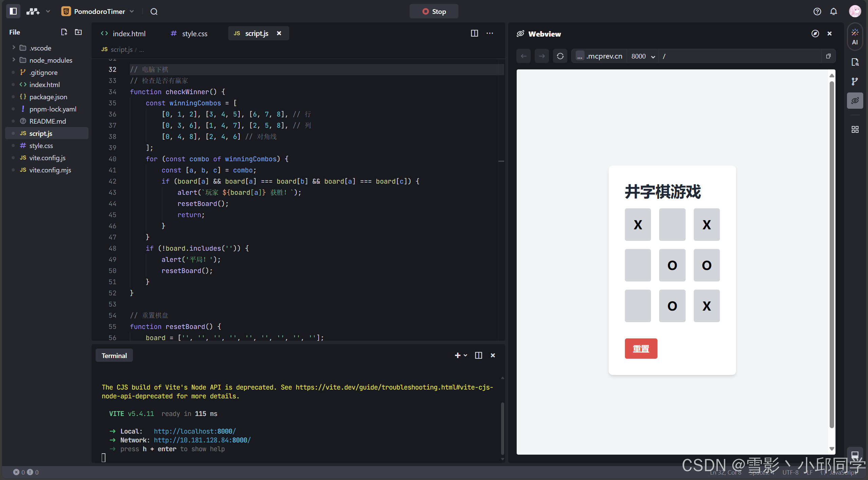Click the search magnifier icon
The width and height of the screenshot is (868, 480).
coord(154,12)
